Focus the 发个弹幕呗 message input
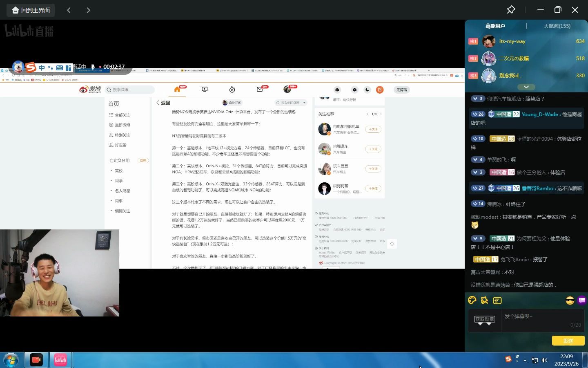Image resolution: width=588 pixels, height=368 pixels. tap(542, 320)
